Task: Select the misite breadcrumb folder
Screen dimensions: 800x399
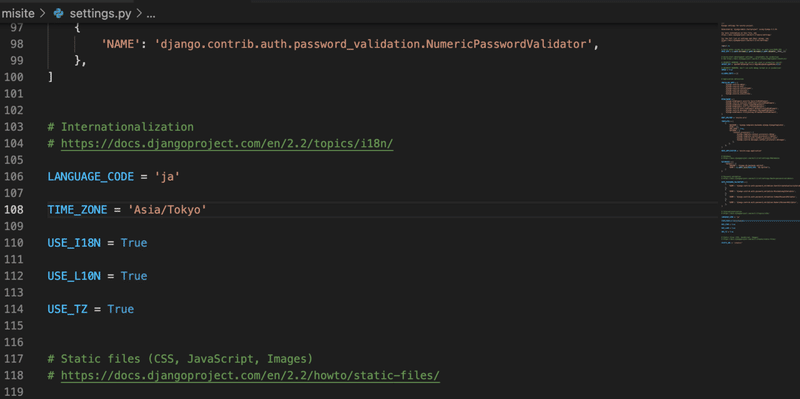Action: click(x=18, y=14)
